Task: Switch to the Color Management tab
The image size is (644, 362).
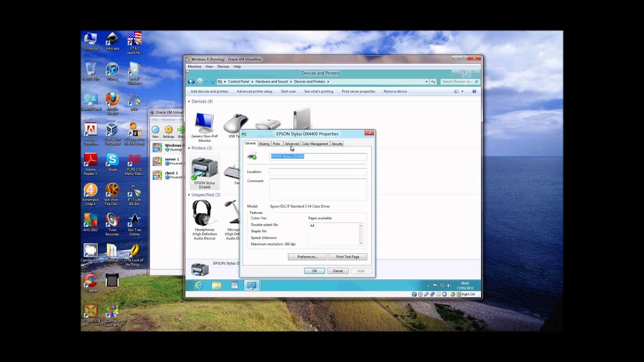Action: click(315, 144)
